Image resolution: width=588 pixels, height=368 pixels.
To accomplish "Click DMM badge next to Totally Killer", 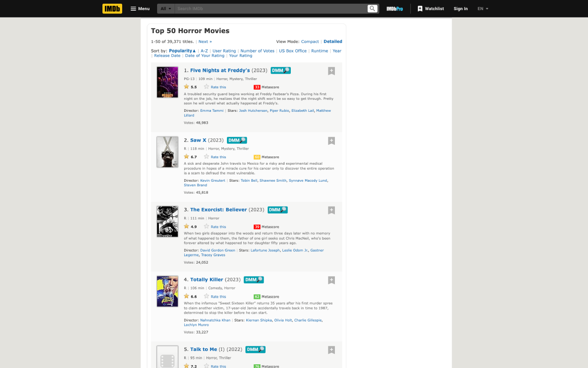I will (254, 280).
